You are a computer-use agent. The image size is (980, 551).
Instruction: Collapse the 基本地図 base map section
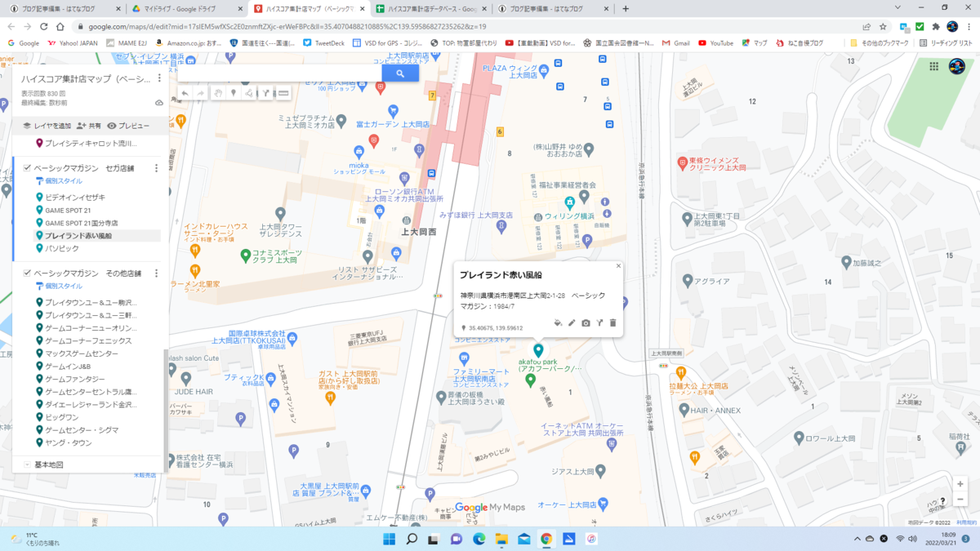pyautogui.click(x=27, y=464)
